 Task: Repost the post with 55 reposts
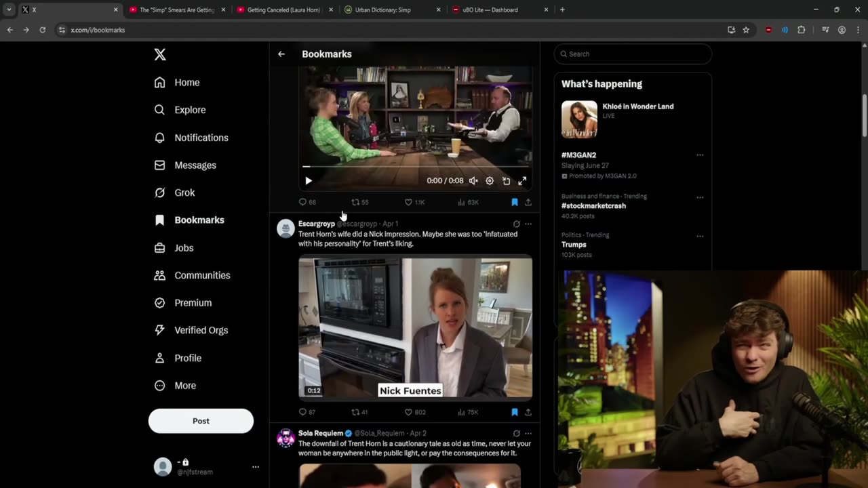point(360,202)
